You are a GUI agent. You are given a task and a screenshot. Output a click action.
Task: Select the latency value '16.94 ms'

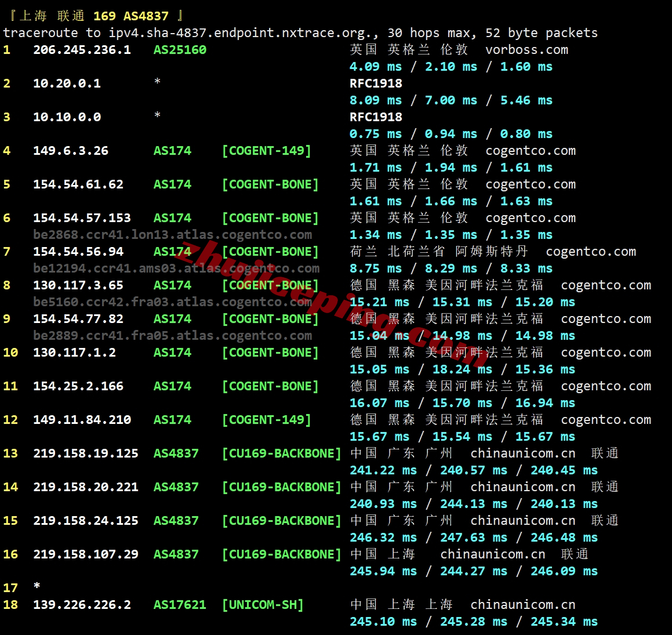[546, 403]
